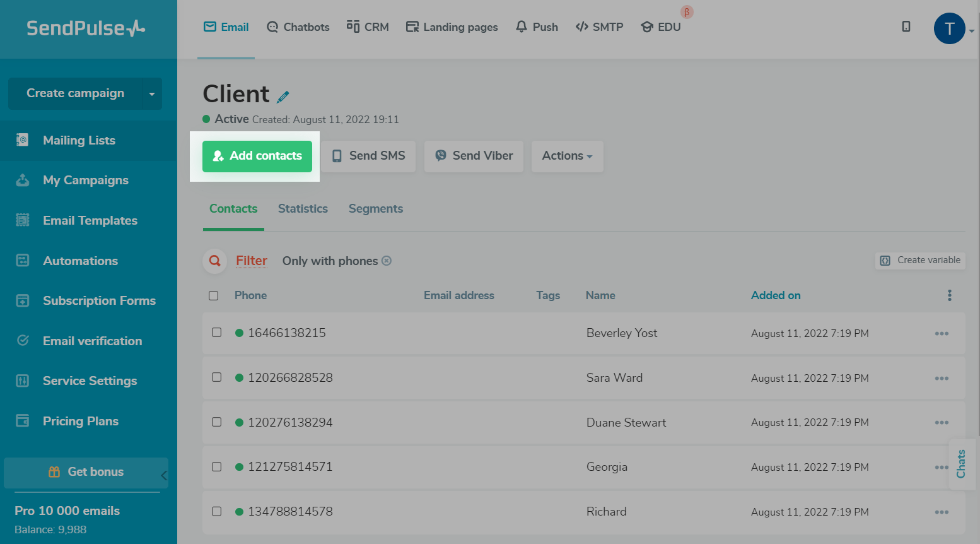Open the user avatar account menu
The width and height of the screenshot is (980, 544).
[x=949, y=28]
